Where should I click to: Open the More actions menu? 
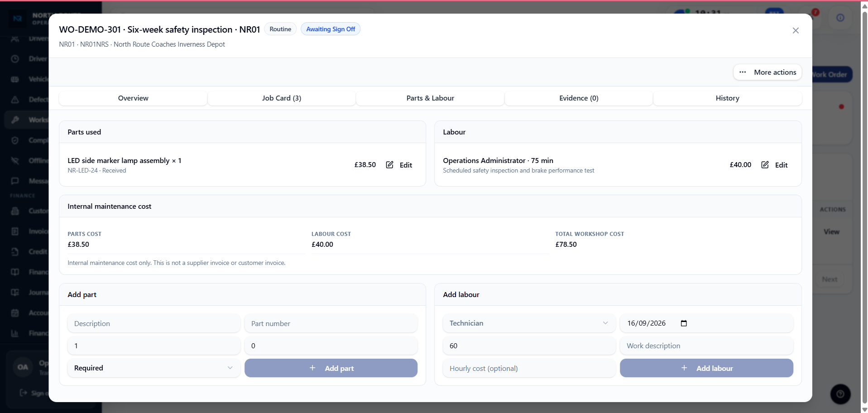tap(767, 72)
